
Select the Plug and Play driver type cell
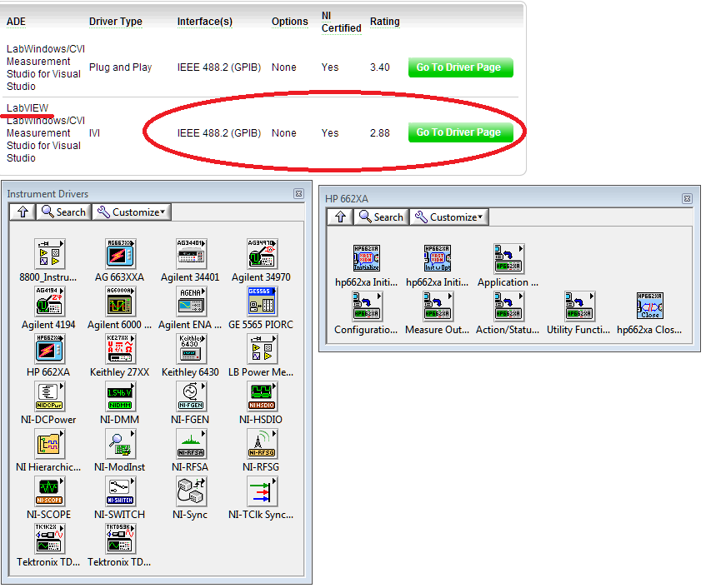(120, 67)
